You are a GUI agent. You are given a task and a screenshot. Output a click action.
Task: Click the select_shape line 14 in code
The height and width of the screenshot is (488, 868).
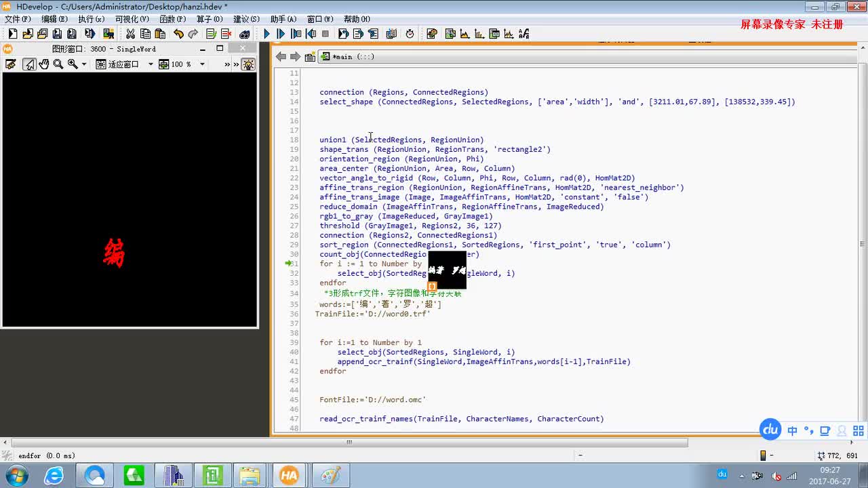pyautogui.click(x=557, y=102)
